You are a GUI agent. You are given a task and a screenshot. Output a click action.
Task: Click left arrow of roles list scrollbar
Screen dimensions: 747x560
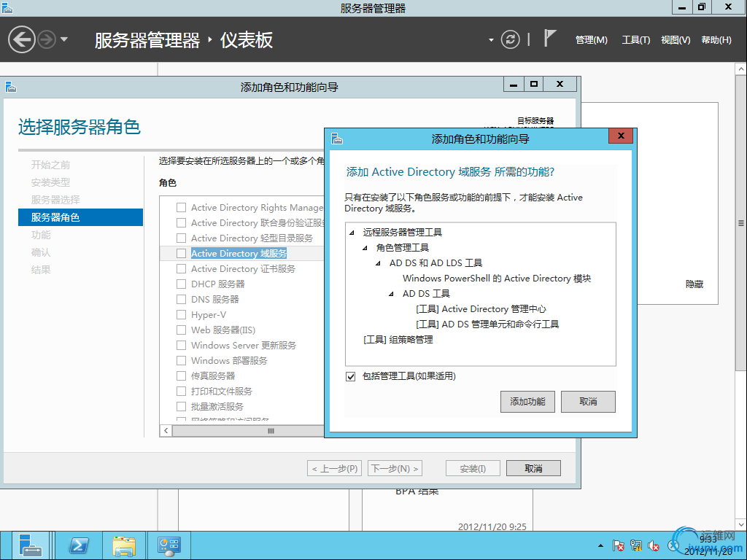coord(166,431)
